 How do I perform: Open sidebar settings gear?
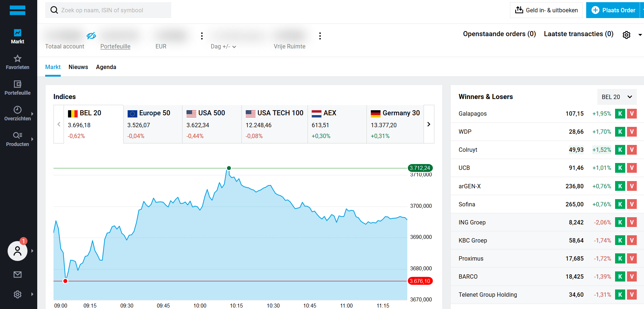17,295
